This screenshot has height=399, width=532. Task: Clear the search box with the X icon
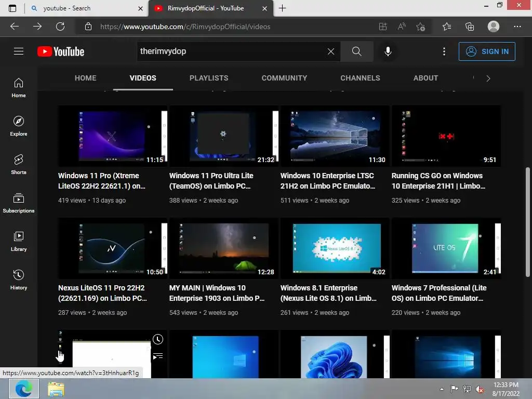pos(331,51)
